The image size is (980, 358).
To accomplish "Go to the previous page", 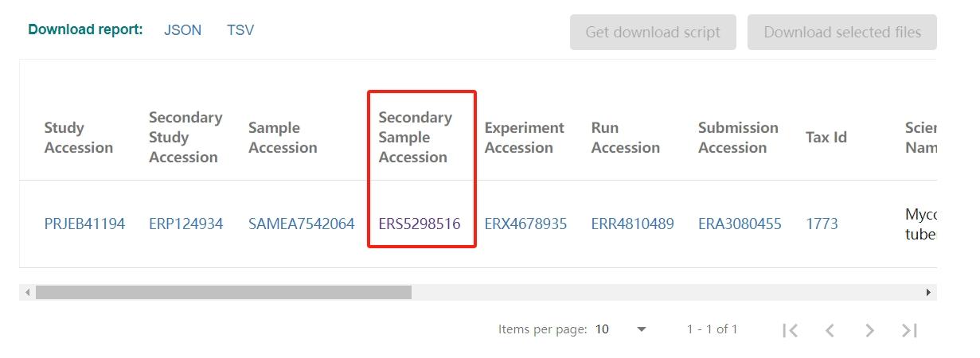I will (830, 330).
